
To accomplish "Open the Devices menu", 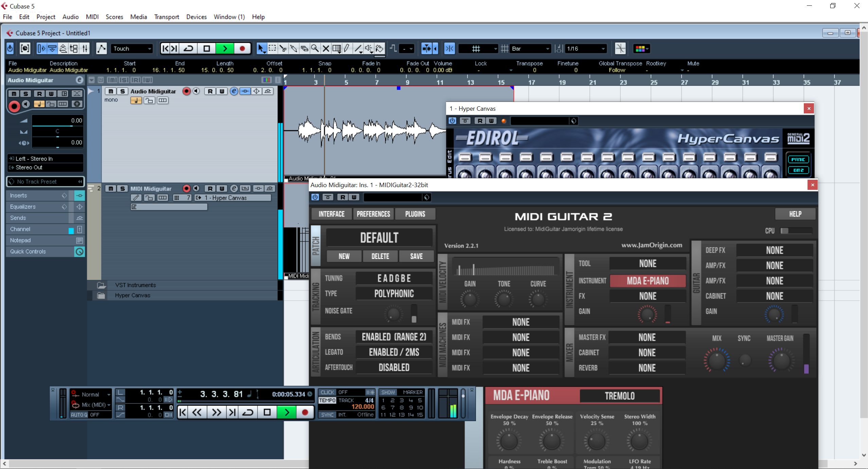I will coord(196,17).
